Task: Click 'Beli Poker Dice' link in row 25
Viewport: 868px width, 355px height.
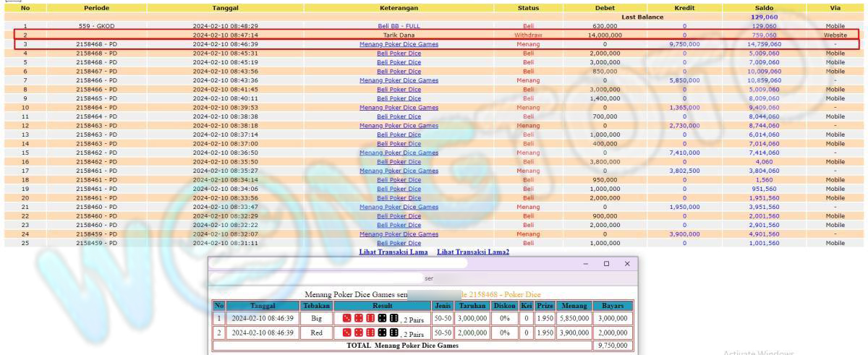Action: click(399, 243)
